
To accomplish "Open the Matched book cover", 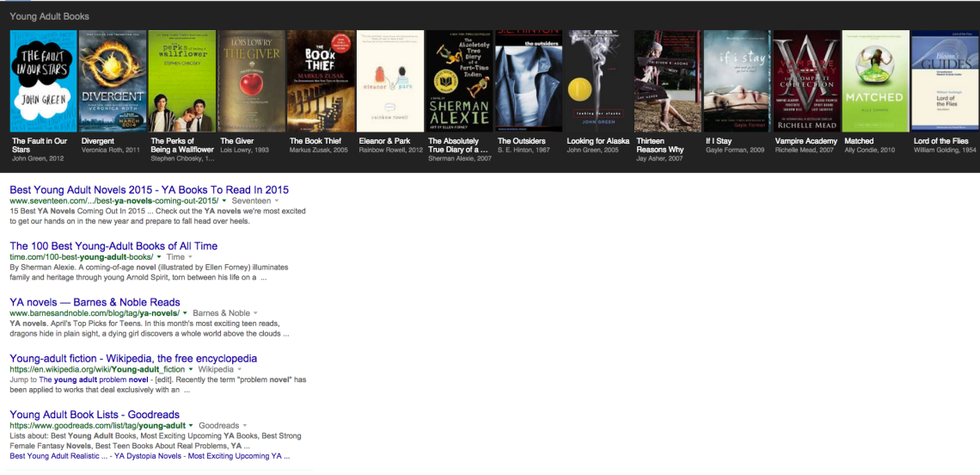I will [x=876, y=81].
